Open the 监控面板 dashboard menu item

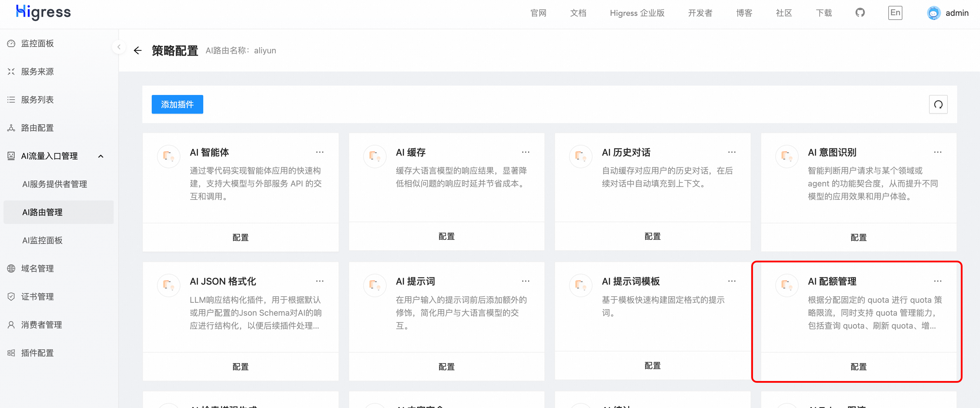pyautogui.click(x=37, y=43)
